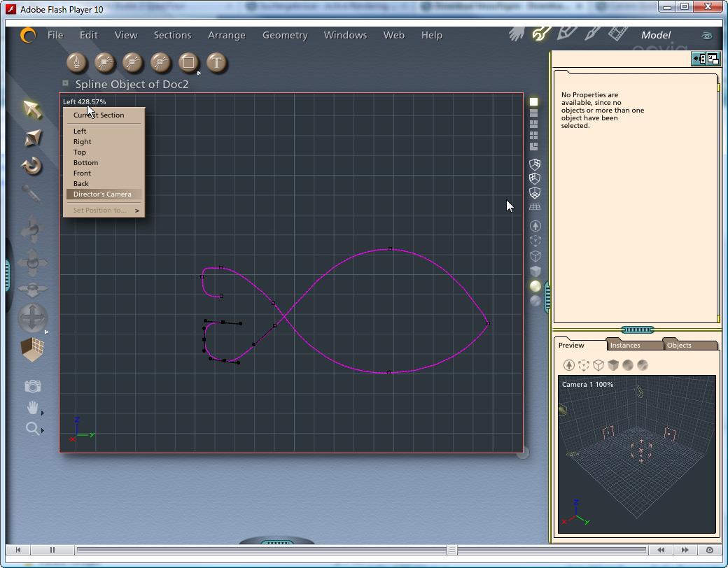Expand the Set Position to submenu
728x568 pixels.
[x=106, y=210]
